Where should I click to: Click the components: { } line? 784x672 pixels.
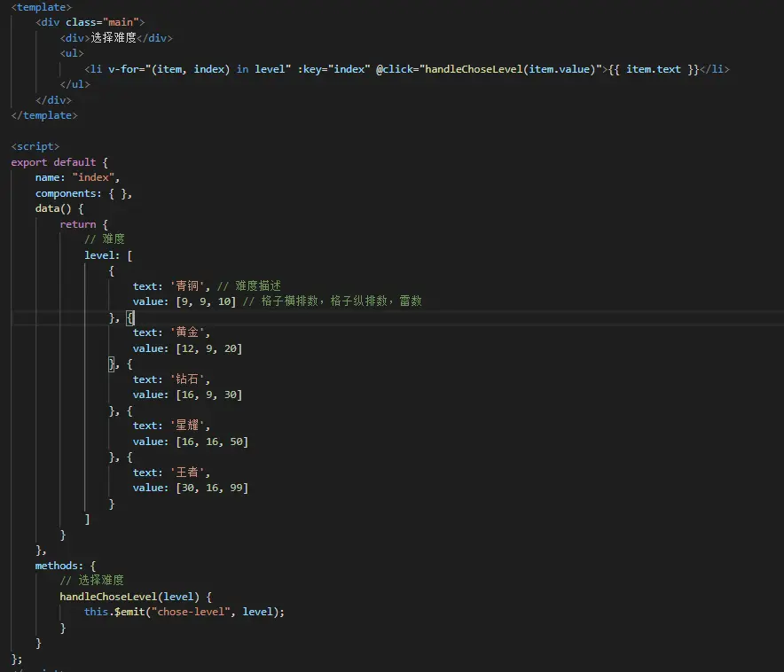tap(83, 193)
